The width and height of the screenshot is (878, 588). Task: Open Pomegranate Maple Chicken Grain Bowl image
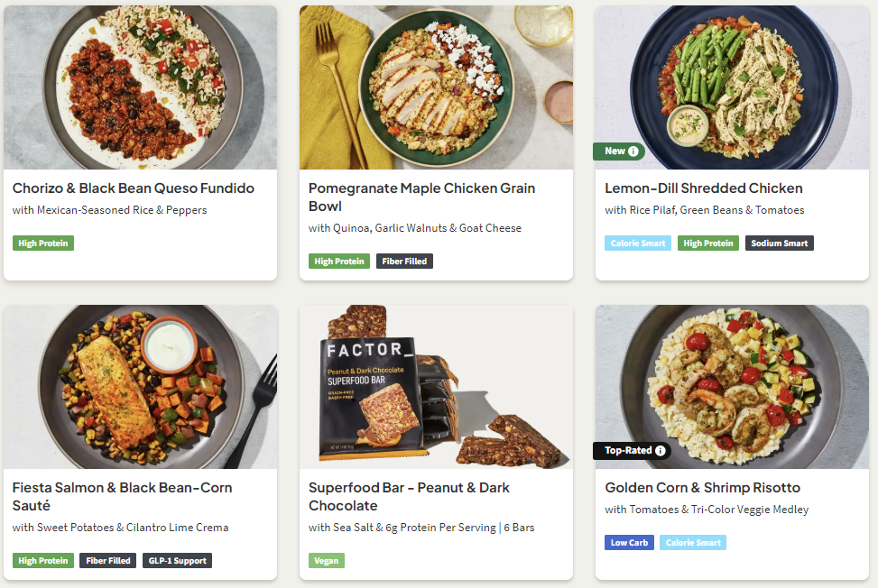click(x=436, y=87)
